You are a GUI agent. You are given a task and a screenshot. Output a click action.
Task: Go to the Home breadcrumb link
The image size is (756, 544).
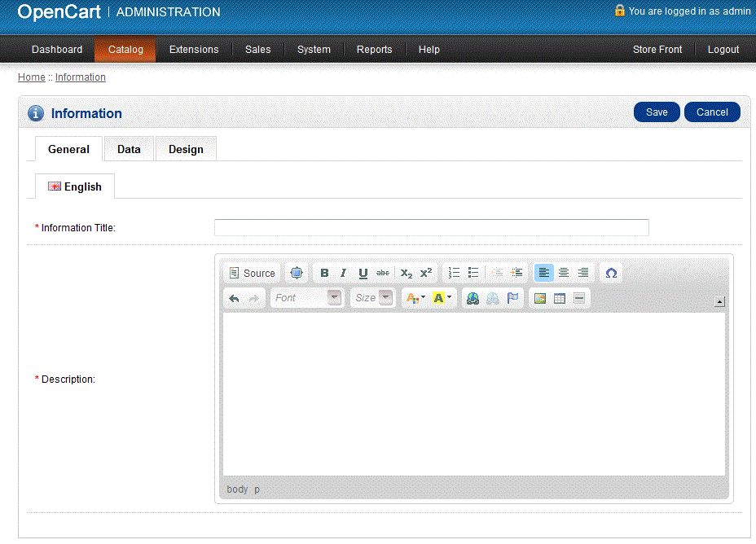[31, 77]
